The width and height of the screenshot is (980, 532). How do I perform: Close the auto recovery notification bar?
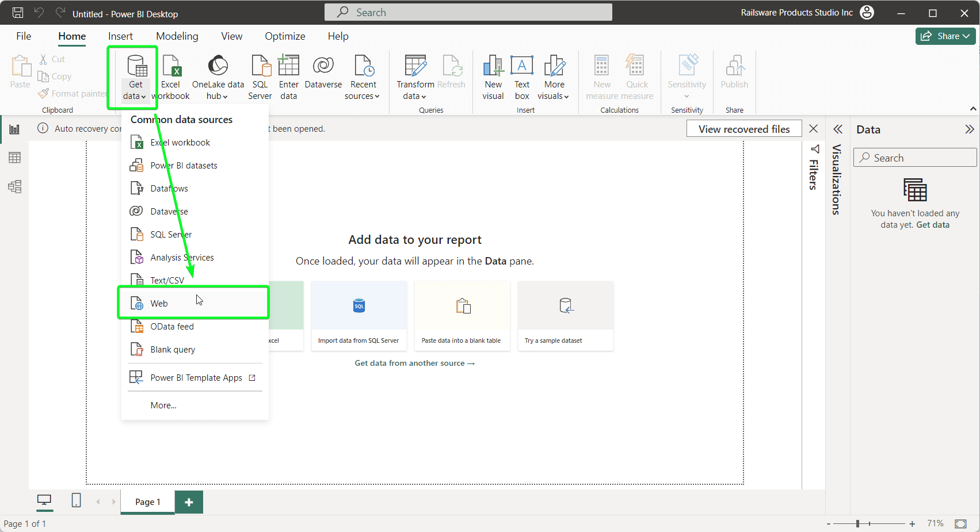pyautogui.click(x=814, y=129)
